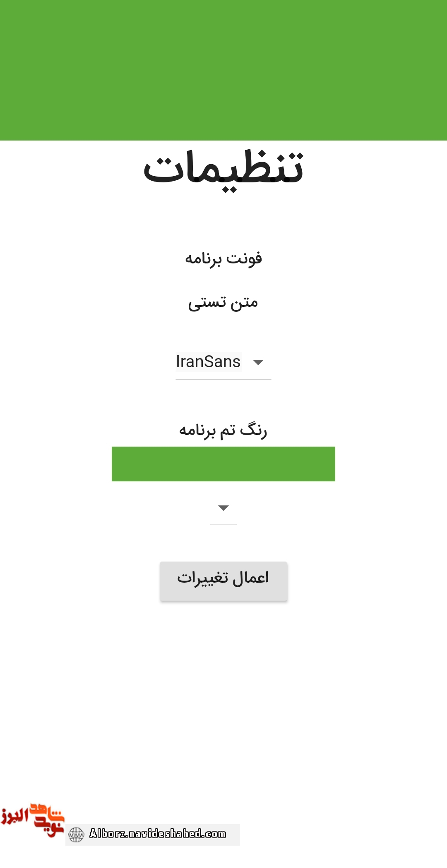Tap the green header bar
The width and height of the screenshot is (447, 868).
(x=223, y=70)
